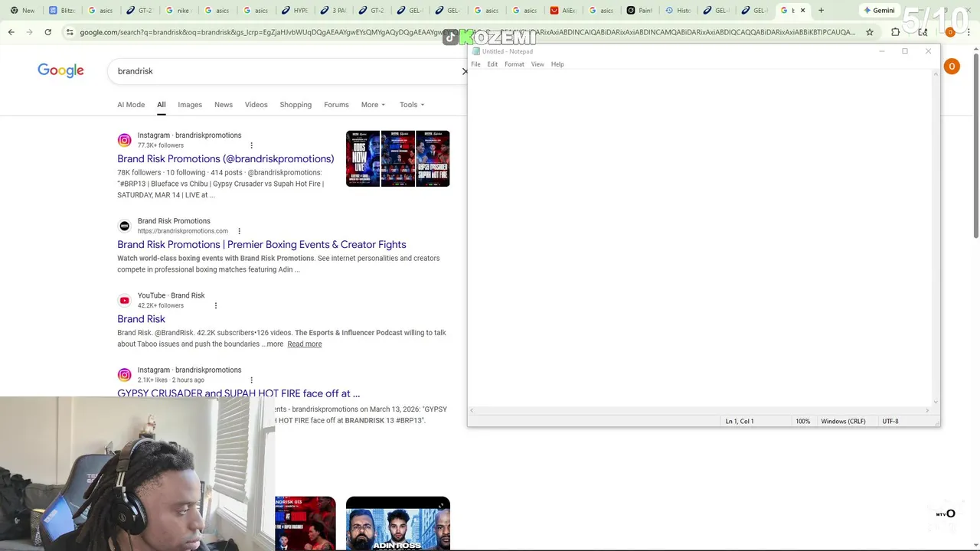Click Chrome's forward arrow
The width and height of the screenshot is (980, 551).
pyautogui.click(x=29, y=32)
